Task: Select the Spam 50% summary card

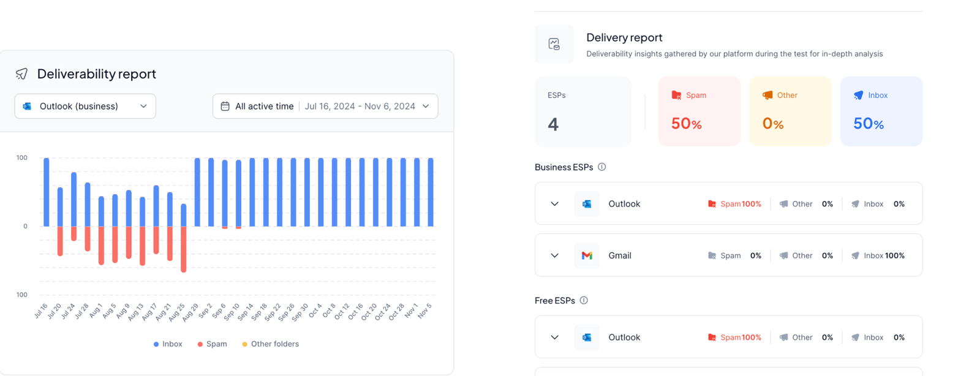Action: tap(699, 111)
